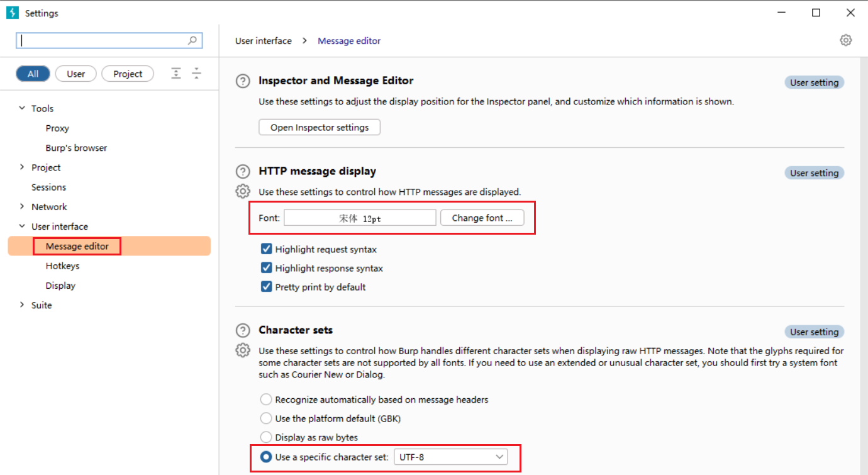This screenshot has width=868, height=475.
Task: Open the gear options under Character sets
Action: point(242,350)
